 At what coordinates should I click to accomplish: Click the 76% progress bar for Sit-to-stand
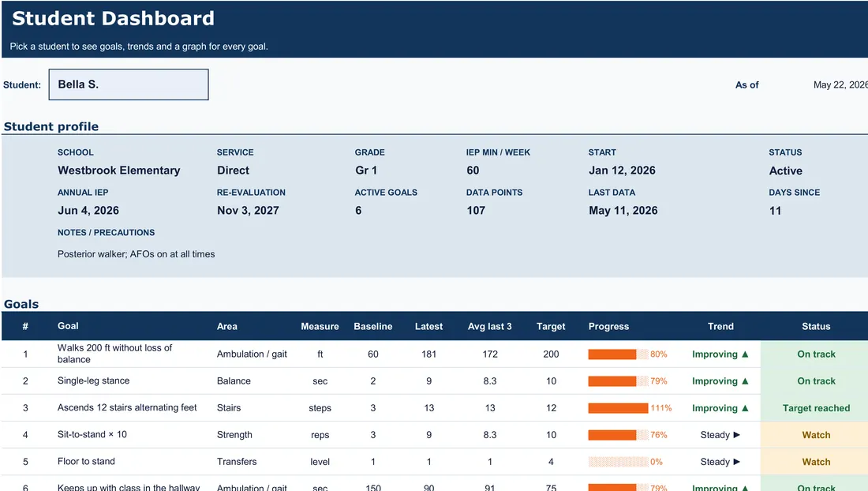click(618, 435)
